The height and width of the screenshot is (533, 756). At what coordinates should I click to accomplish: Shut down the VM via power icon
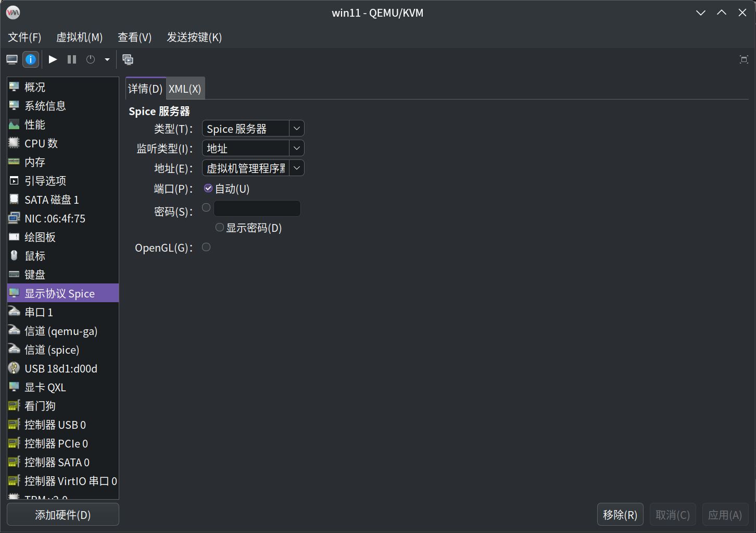coord(90,59)
